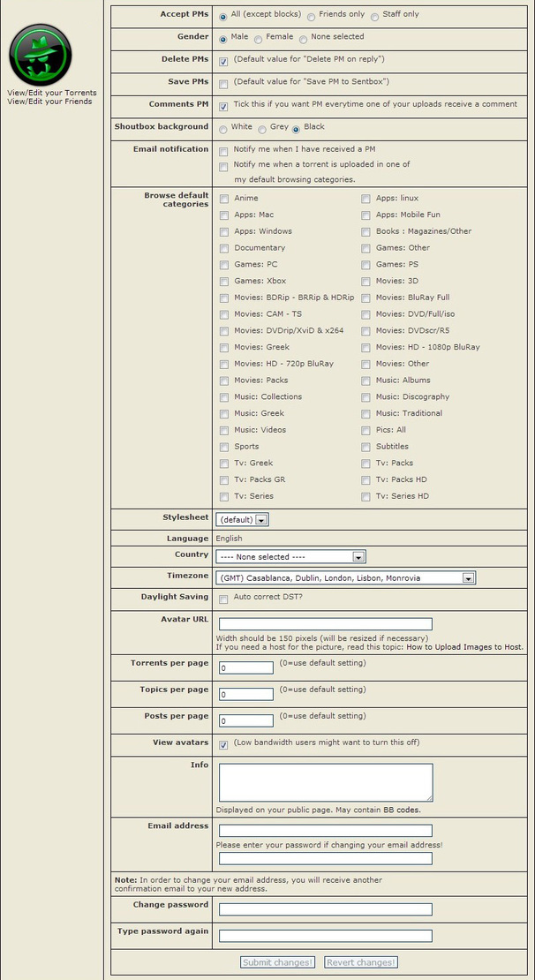Check Movies: HD - 1080p BluRay
535x980 pixels.
(x=365, y=348)
